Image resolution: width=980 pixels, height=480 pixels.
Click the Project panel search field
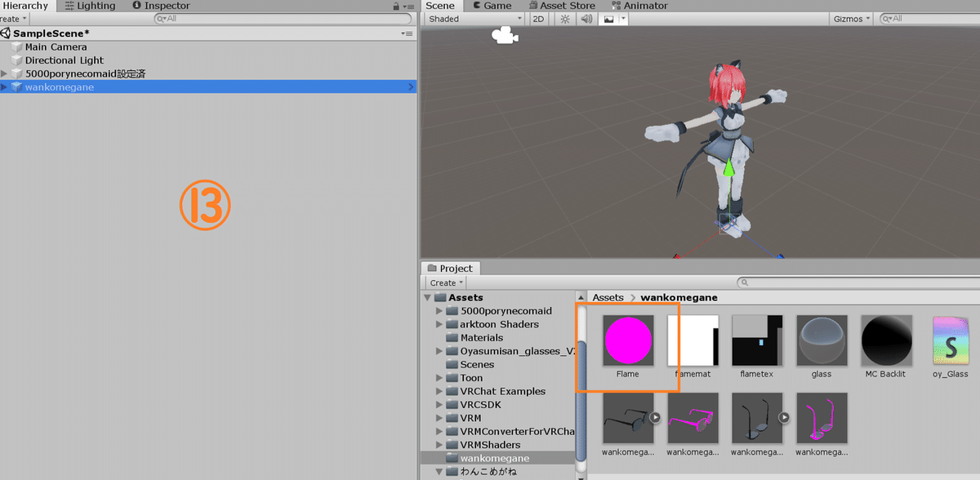coord(857,282)
